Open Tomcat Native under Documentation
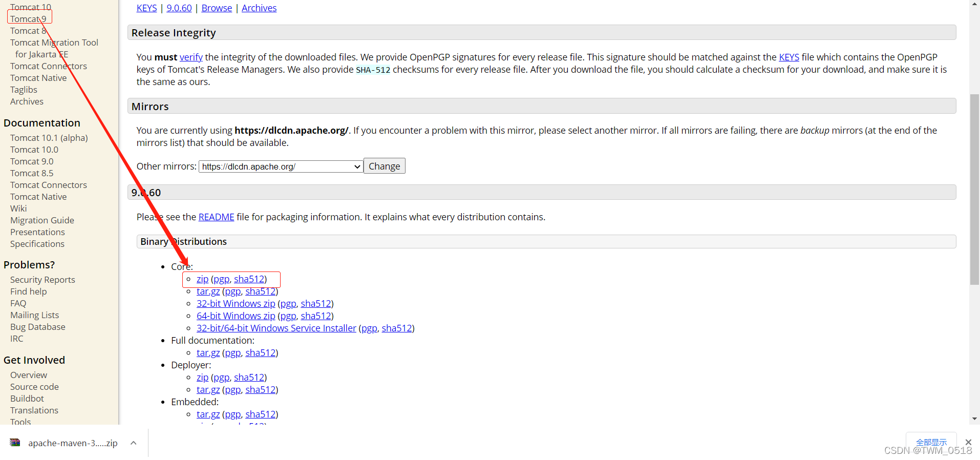Screen dimensions: 980x460 tap(38, 197)
